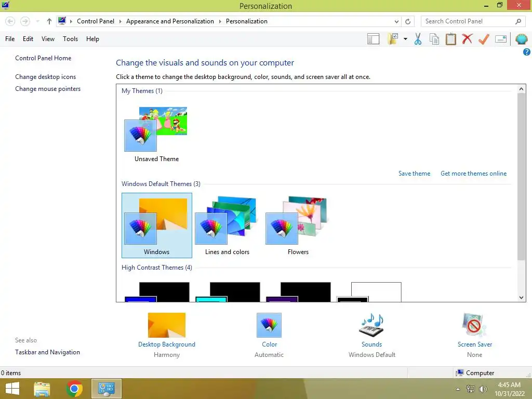Expand arrow after Control Panel breadcrumb
The height and width of the screenshot is (399, 532).
point(120,21)
